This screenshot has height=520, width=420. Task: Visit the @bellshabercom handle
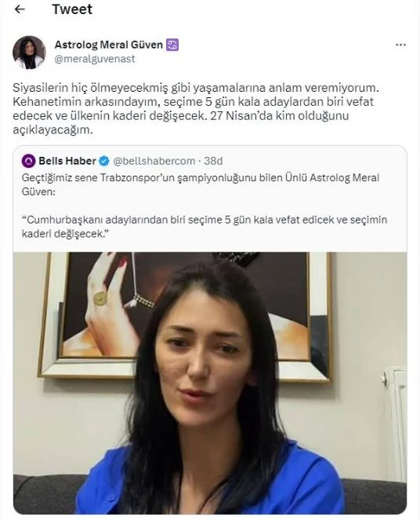tap(154, 161)
